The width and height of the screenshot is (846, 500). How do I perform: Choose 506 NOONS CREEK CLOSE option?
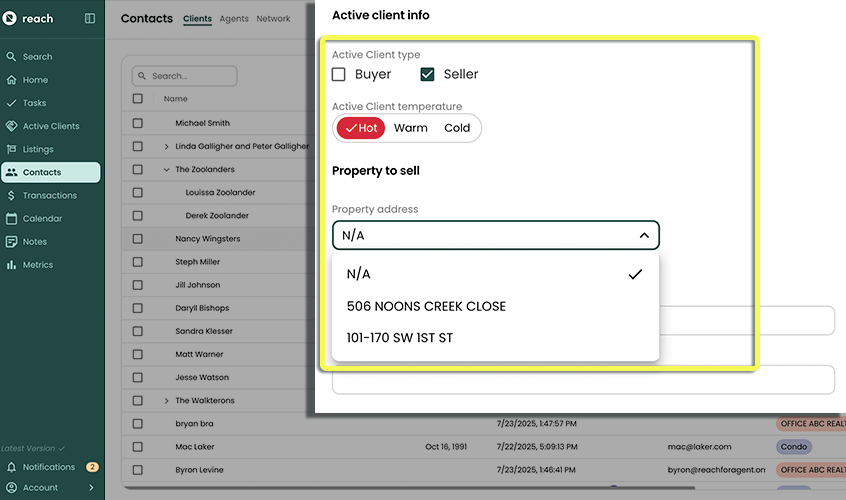(426, 306)
